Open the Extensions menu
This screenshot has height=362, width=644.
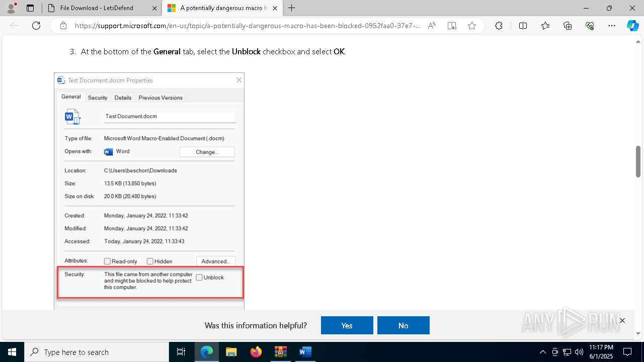pos(499,26)
